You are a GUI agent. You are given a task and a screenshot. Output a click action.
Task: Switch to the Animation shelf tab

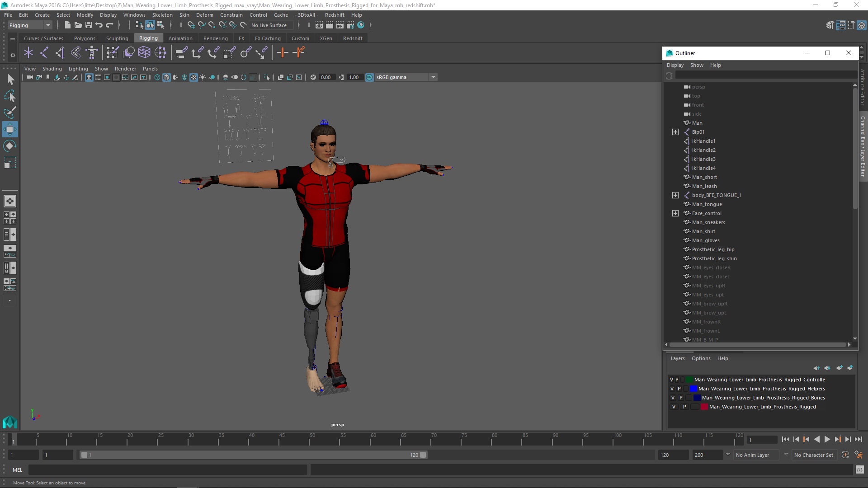[x=180, y=38]
